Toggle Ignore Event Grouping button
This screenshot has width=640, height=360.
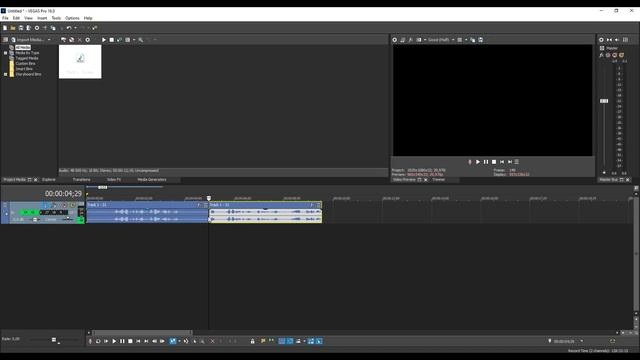coord(319,341)
